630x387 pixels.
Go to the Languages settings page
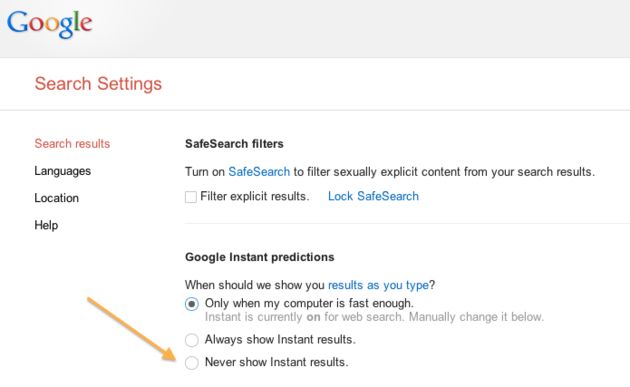(63, 171)
